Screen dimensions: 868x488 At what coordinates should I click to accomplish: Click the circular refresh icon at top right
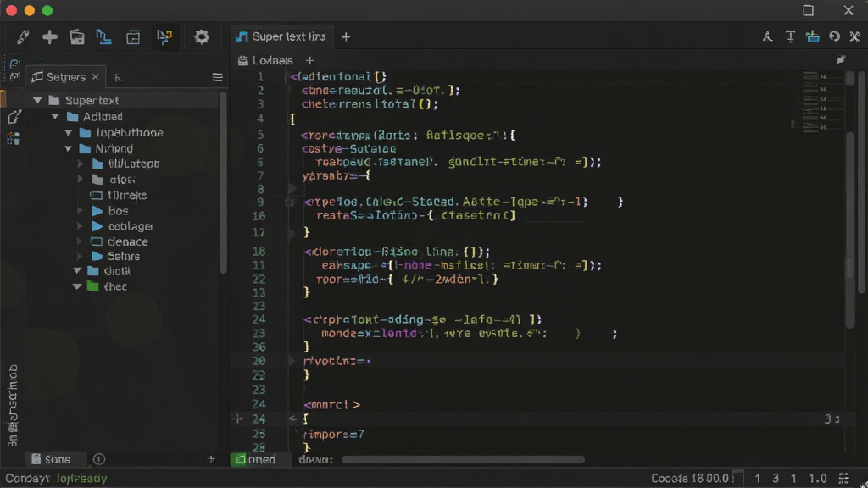(x=834, y=36)
